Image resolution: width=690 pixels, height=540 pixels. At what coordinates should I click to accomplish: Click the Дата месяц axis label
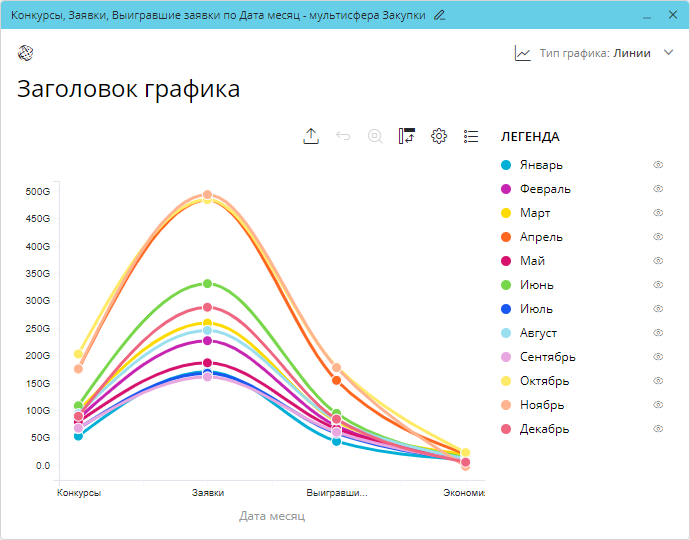coord(272,516)
